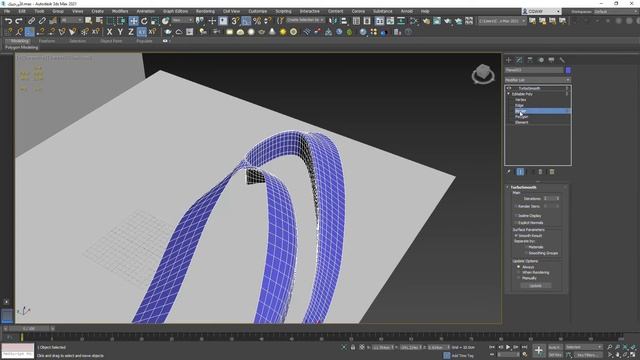Click Remove Modifier trash icon

540,172
